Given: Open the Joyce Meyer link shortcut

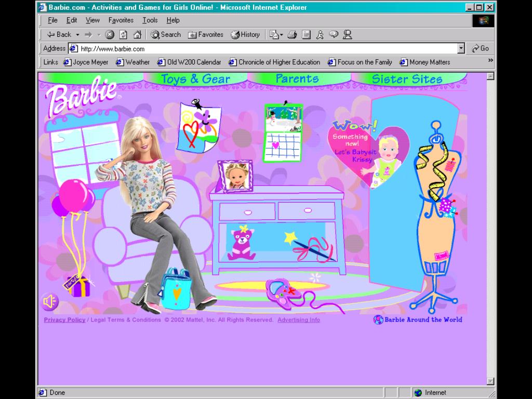Looking at the screenshot, I should [x=86, y=62].
